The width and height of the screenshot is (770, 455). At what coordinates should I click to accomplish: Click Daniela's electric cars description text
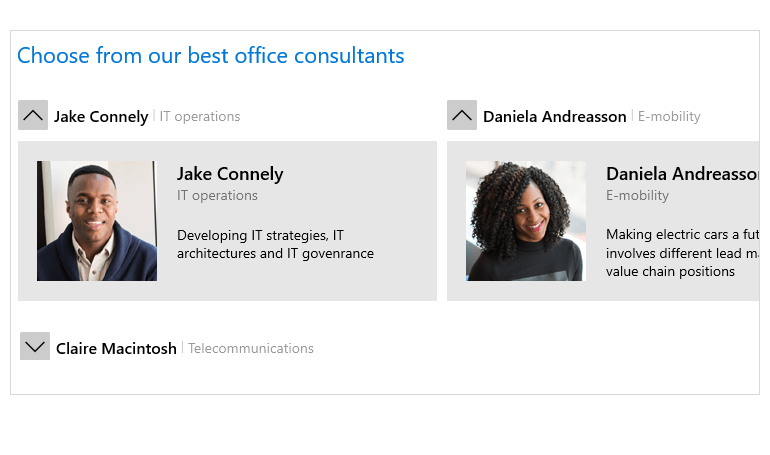point(683,253)
